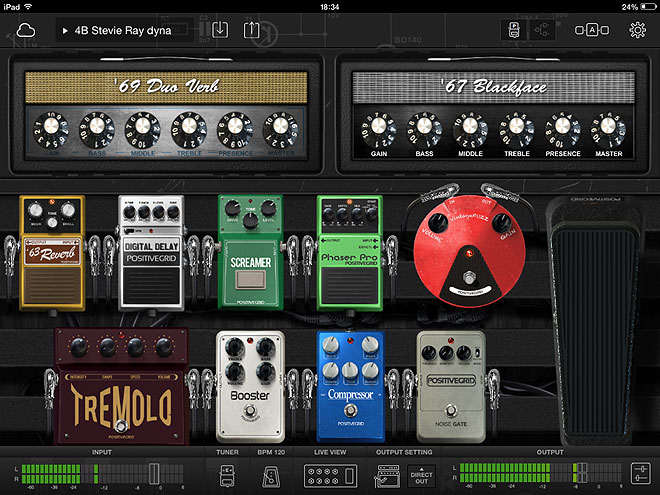Open the Tuner icon

click(x=227, y=476)
